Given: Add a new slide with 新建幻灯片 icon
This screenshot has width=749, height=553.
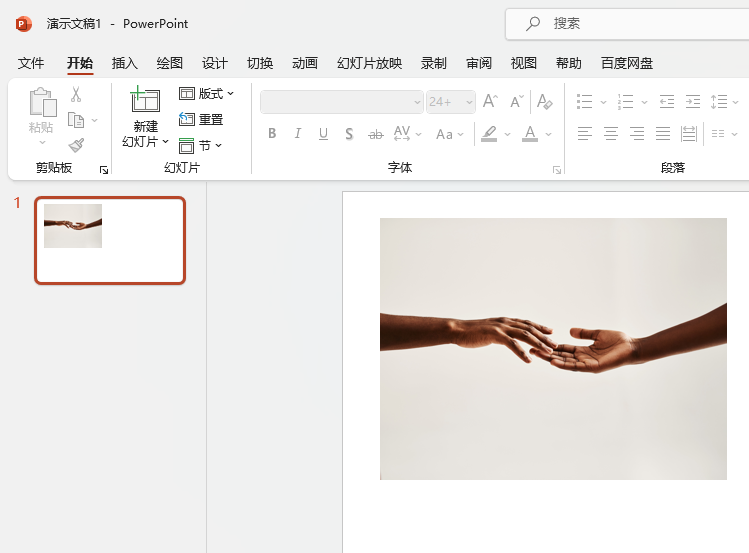Looking at the screenshot, I should (145, 99).
